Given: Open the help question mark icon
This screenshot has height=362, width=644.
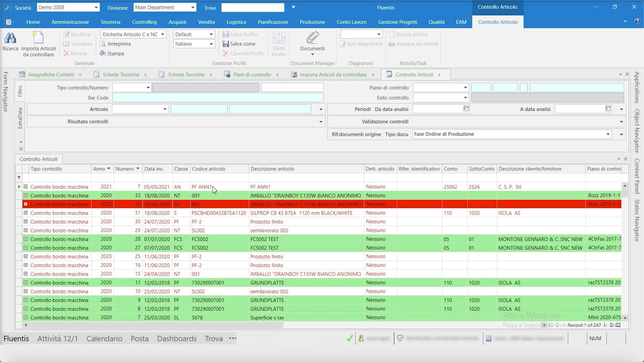Looking at the screenshot, I should (637, 21).
